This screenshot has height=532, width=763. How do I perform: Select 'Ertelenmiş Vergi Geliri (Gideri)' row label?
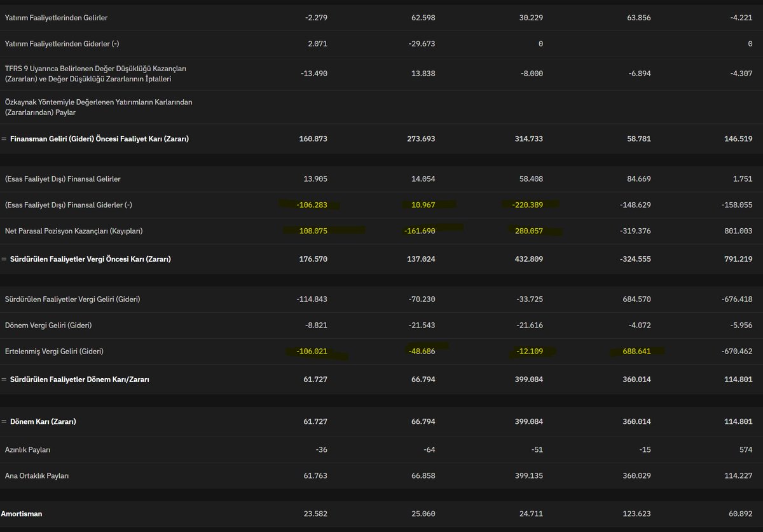pyautogui.click(x=54, y=351)
